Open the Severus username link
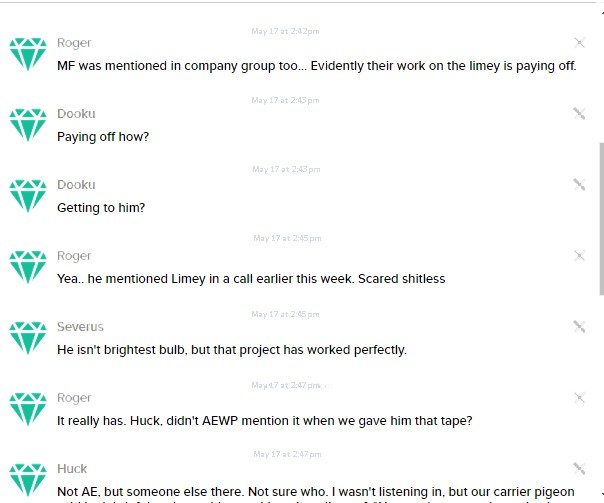Screen dimensions: 604x503 point(80,327)
